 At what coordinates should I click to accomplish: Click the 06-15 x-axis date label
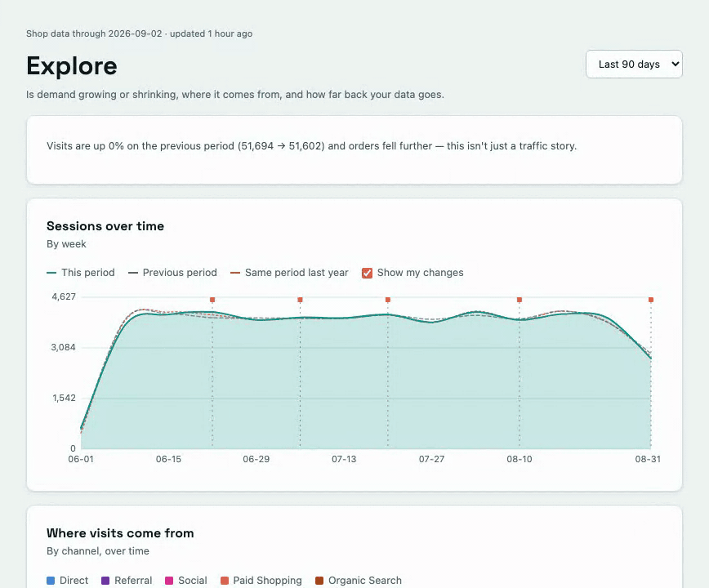tap(168, 459)
